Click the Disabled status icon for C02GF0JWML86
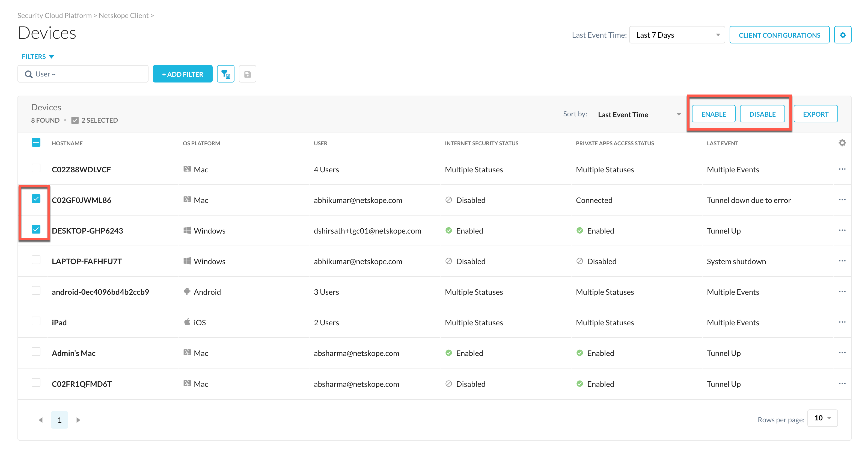 [448, 200]
